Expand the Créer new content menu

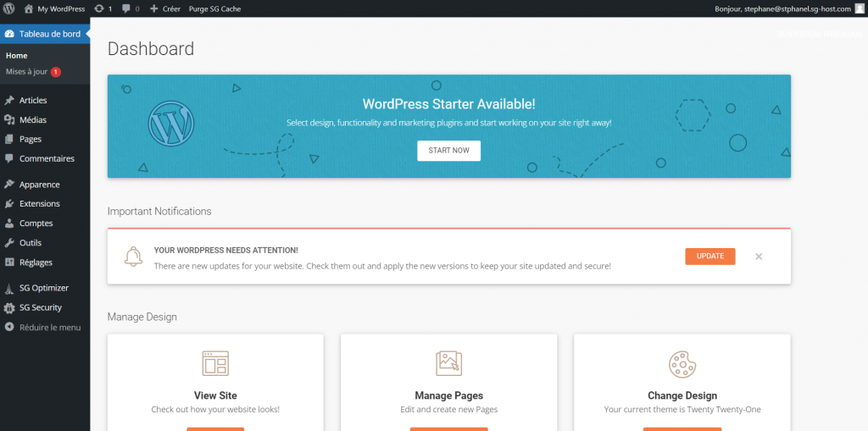click(164, 8)
